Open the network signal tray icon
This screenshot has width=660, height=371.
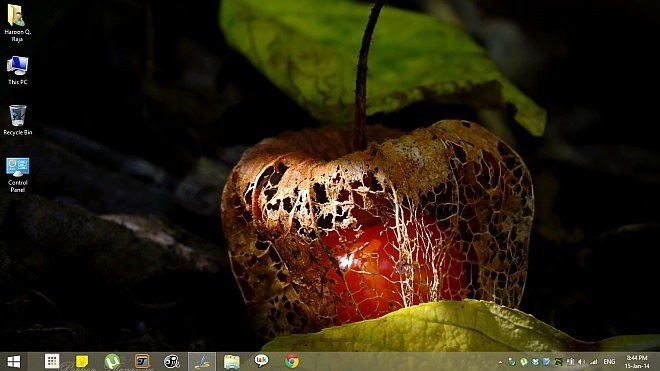pyautogui.click(x=593, y=362)
